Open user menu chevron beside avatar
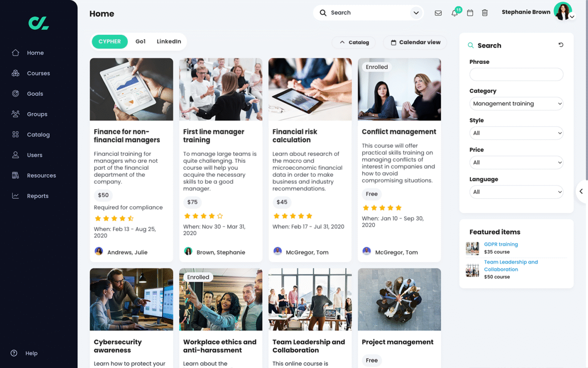Screen dimensions: 588x368 point(572,17)
